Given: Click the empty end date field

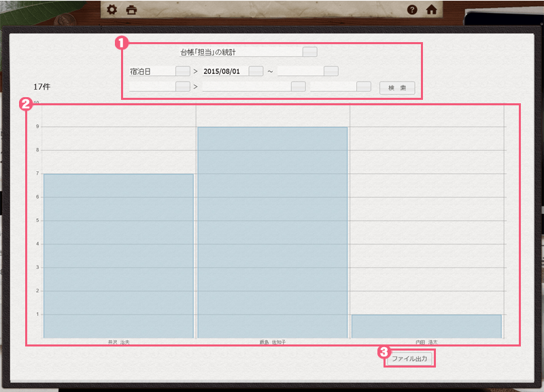Looking at the screenshot, I should click(300, 71).
